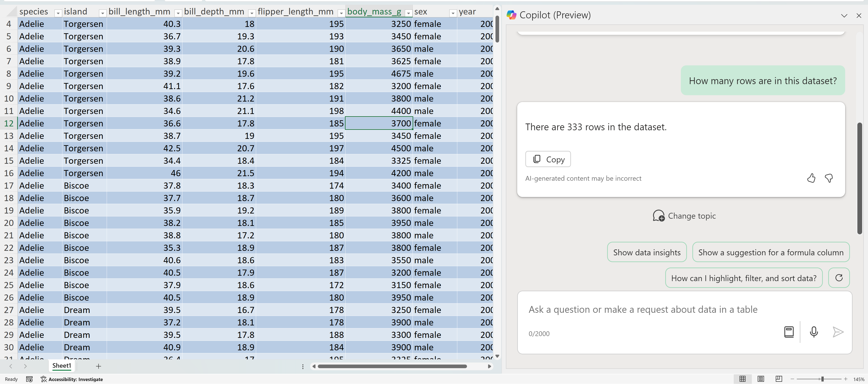Viewport: 868px width, 384px height.
Task: Open the prompt guide notebook icon
Action: [789, 332]
